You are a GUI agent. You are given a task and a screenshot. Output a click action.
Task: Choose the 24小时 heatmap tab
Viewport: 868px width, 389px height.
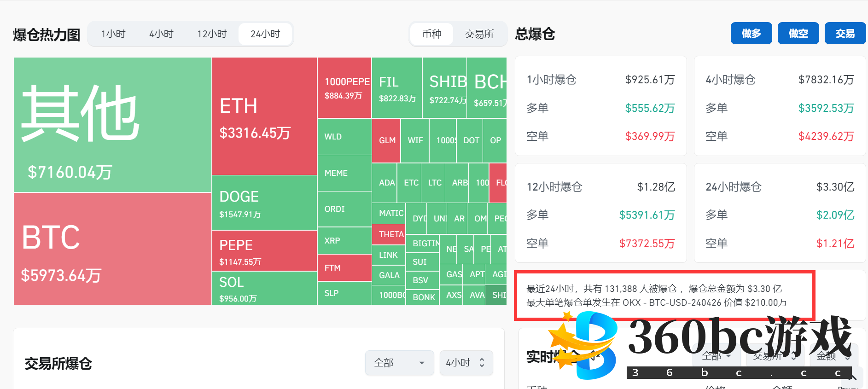click(265, 34)
